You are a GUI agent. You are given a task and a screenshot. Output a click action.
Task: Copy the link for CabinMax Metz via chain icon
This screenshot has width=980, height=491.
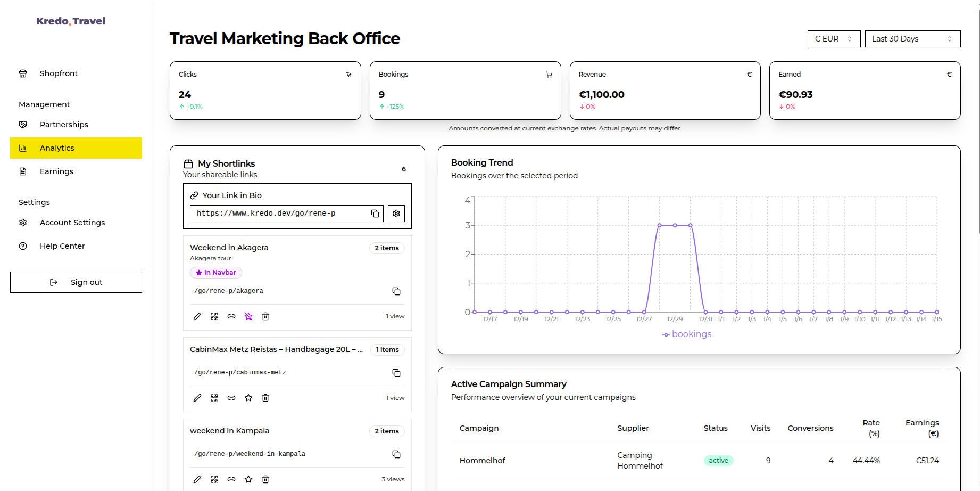231,398
